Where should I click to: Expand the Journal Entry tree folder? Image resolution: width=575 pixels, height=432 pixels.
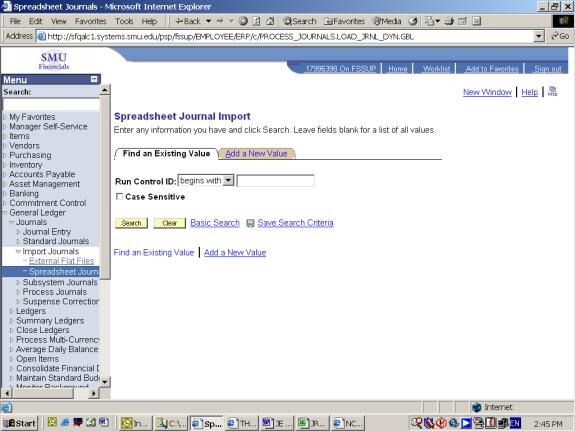tap(18, 232)
